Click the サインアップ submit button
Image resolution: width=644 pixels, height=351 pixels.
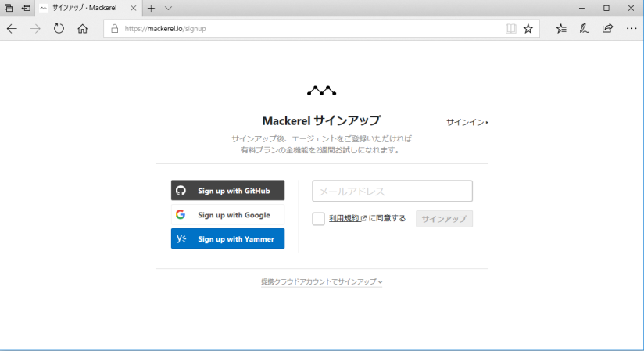(x=444, y=219)
